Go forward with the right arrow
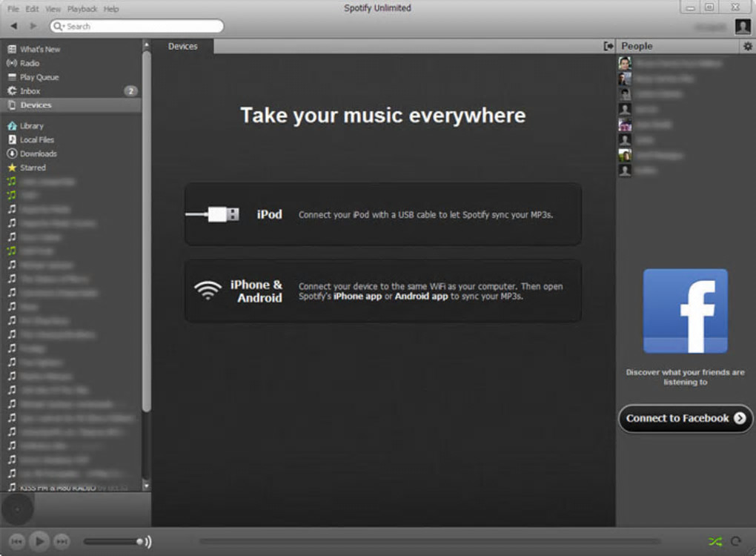 click(x=33, y=26)
